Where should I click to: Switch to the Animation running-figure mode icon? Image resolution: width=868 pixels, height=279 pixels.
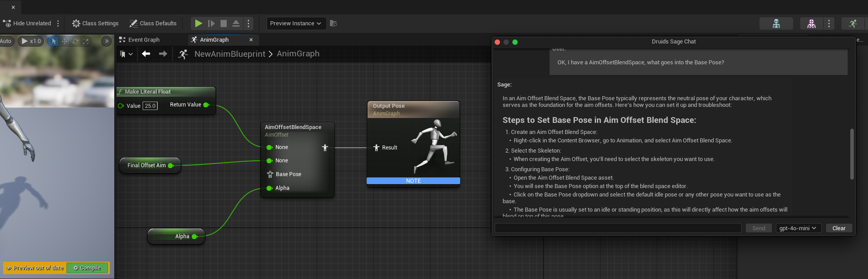(x=853, y=24)
